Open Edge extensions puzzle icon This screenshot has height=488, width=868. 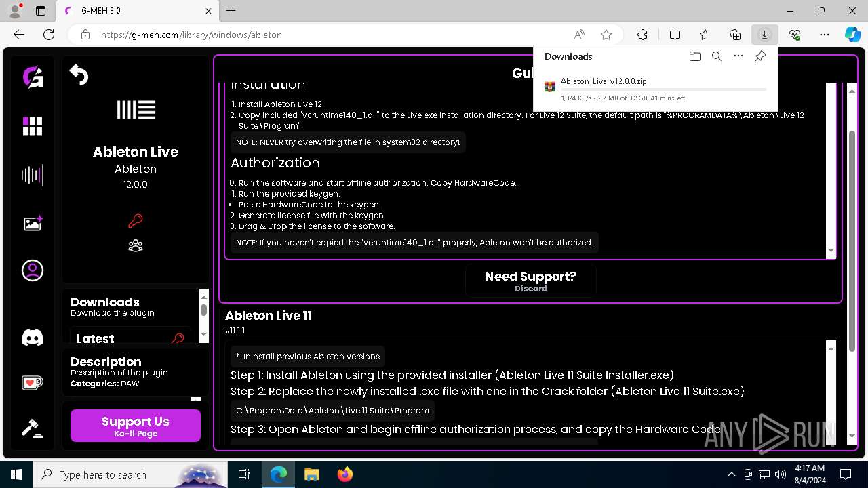click(642, 35)
